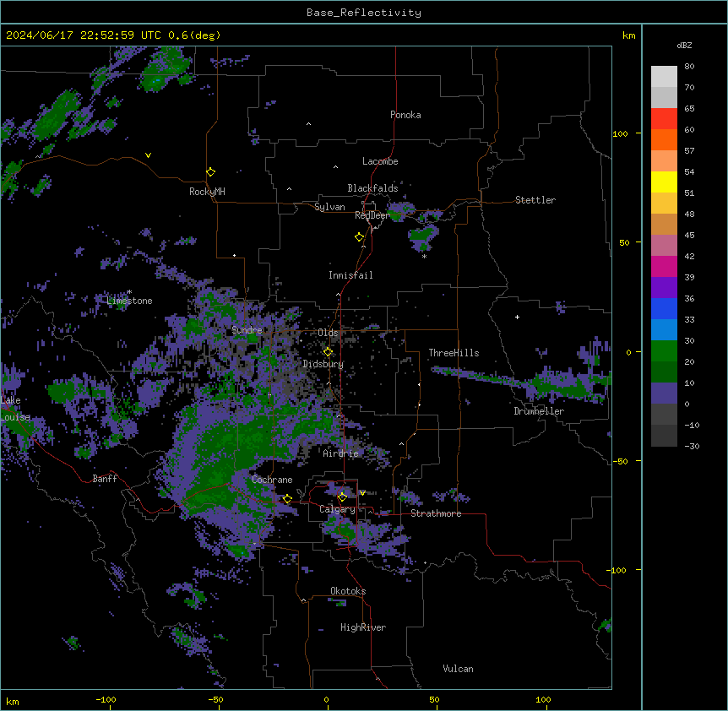The image size is (728, 711).
Task: Click the Vulcan label
Action: [458, 669]
